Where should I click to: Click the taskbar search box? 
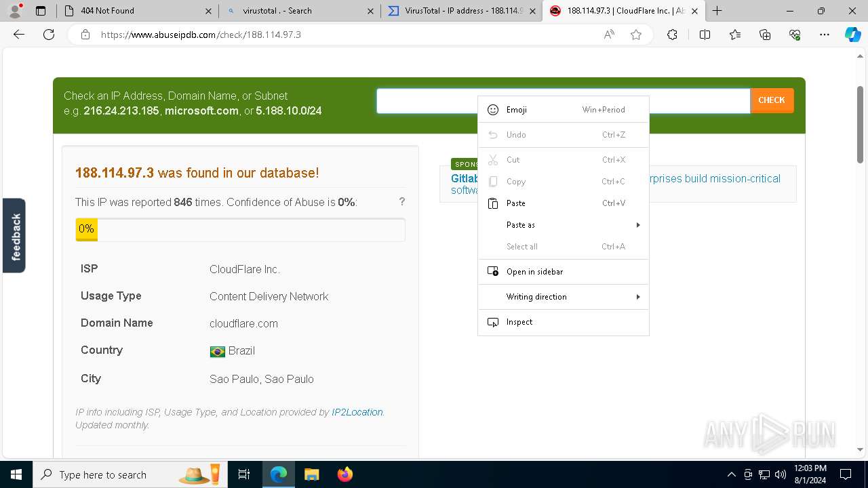(130, 474)
